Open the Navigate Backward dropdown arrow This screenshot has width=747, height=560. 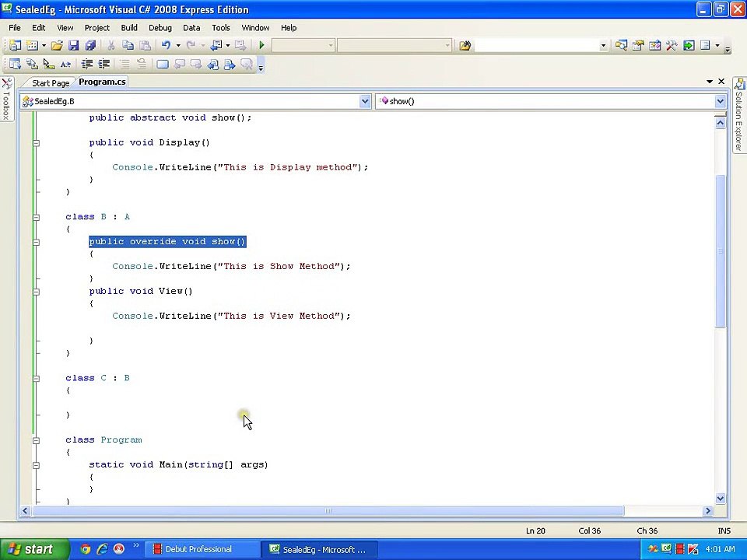(x=228, y=45)
